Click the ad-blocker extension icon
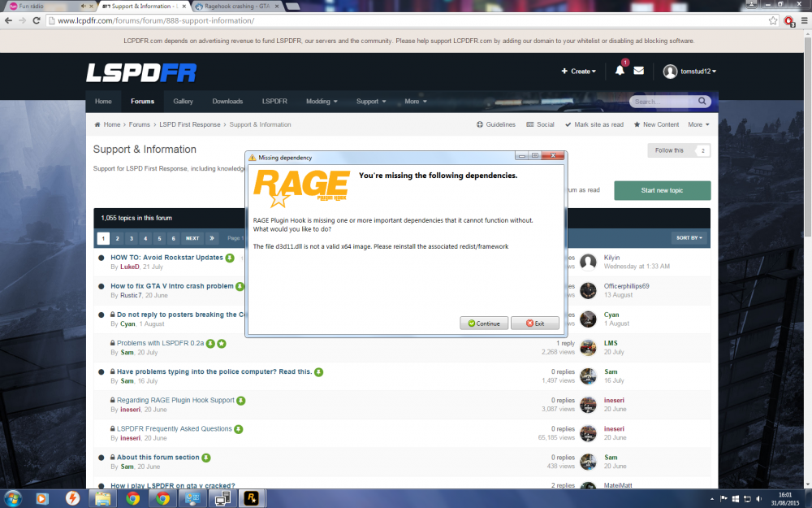This screenshot has height=508, width=812. tap(788, 21)
